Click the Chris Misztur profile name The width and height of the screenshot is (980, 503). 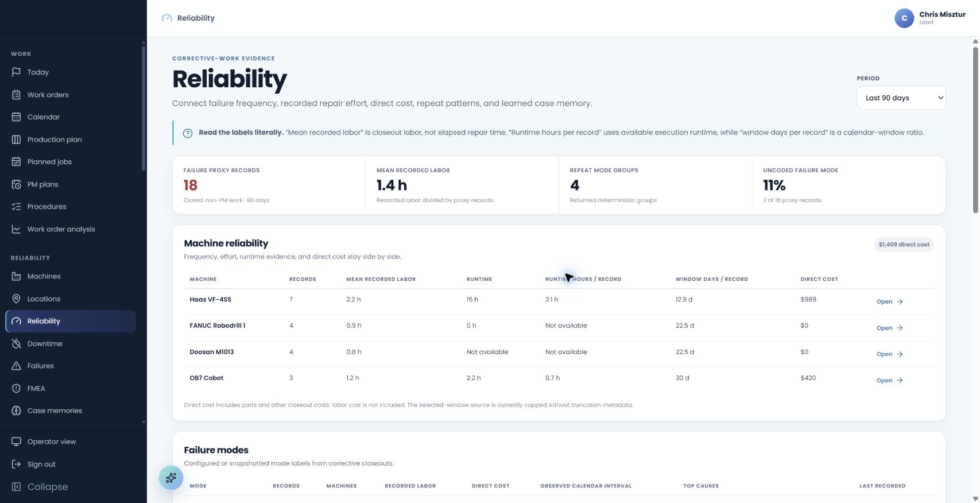pyautogui.click(x=942, y=14)
